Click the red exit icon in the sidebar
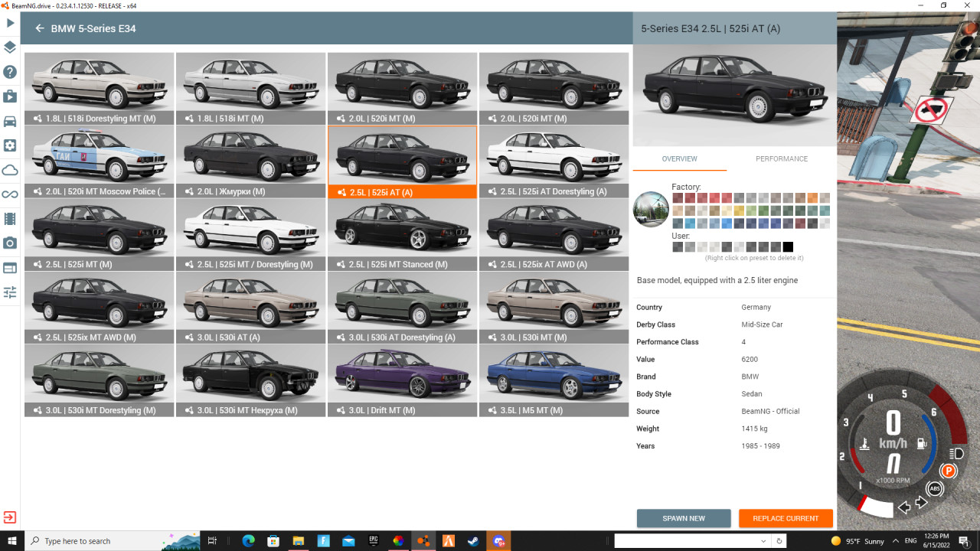Viewport: 980px width, 551px height. coord(10,517)
